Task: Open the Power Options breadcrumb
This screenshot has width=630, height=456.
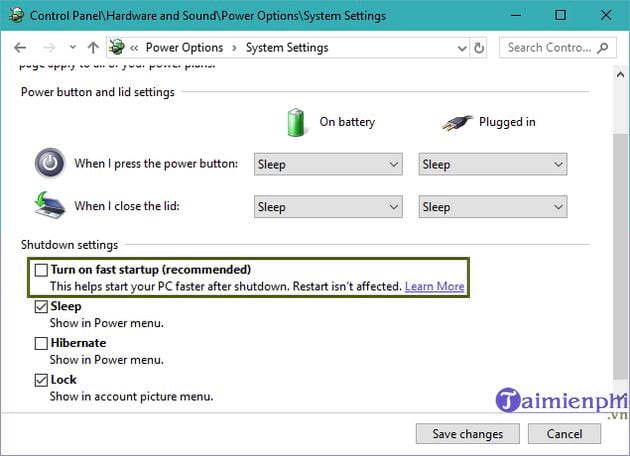Action: pos(184,48)
